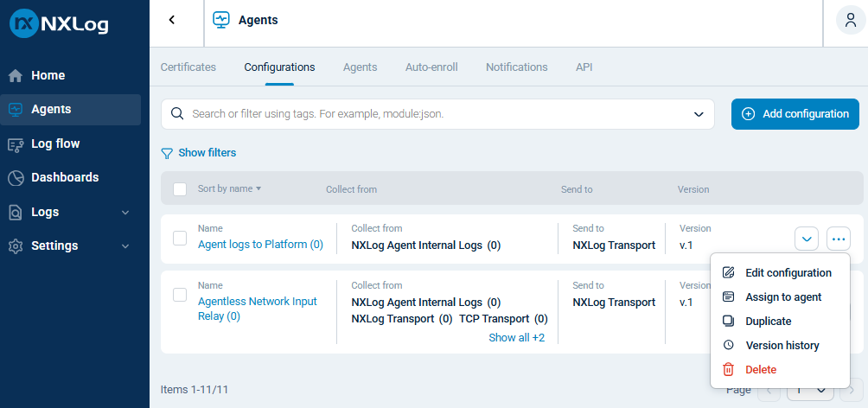The height and width of the screenshot is (408, 868).
Task: Click the Home house icon
Action: click(x=16, y=75)
